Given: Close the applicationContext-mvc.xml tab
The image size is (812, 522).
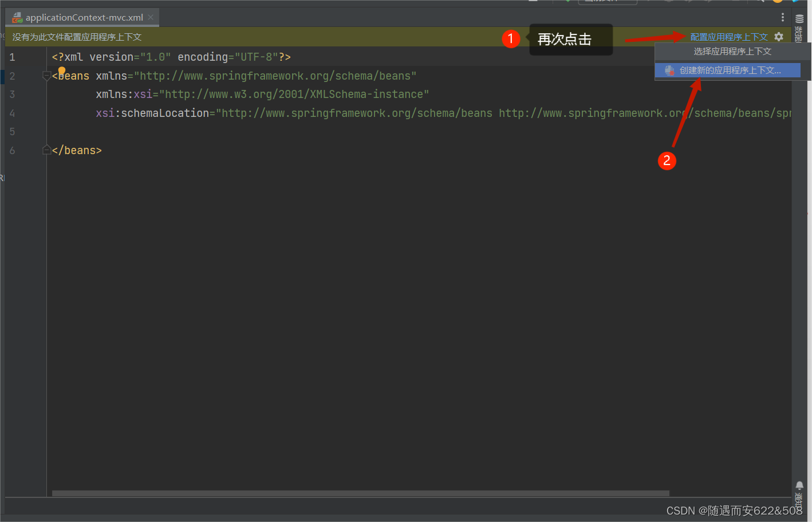Looking at the screenshot, I should [x=151, y=17].
